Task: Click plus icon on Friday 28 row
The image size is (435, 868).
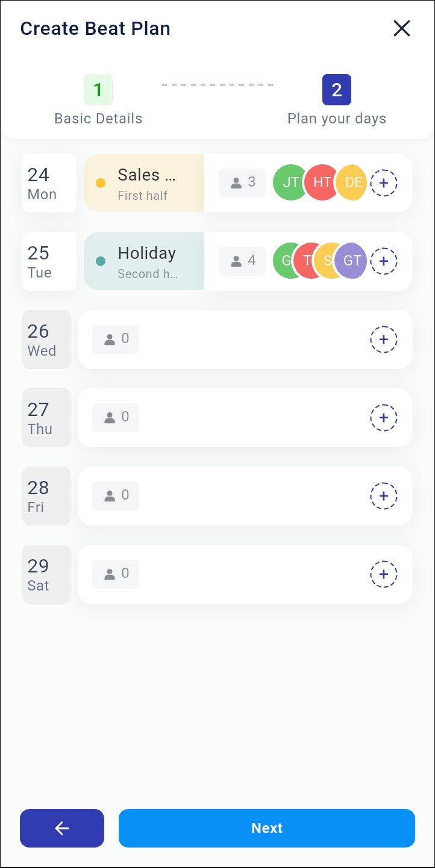Action: [383, 496]
